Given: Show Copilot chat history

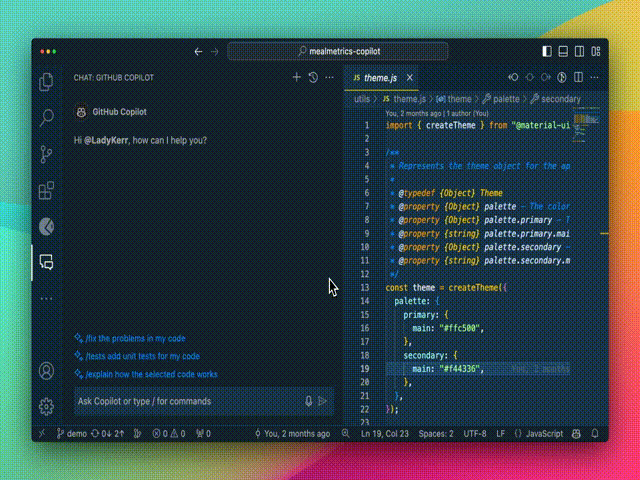Looking at the screenshot, I should (313, 77).
